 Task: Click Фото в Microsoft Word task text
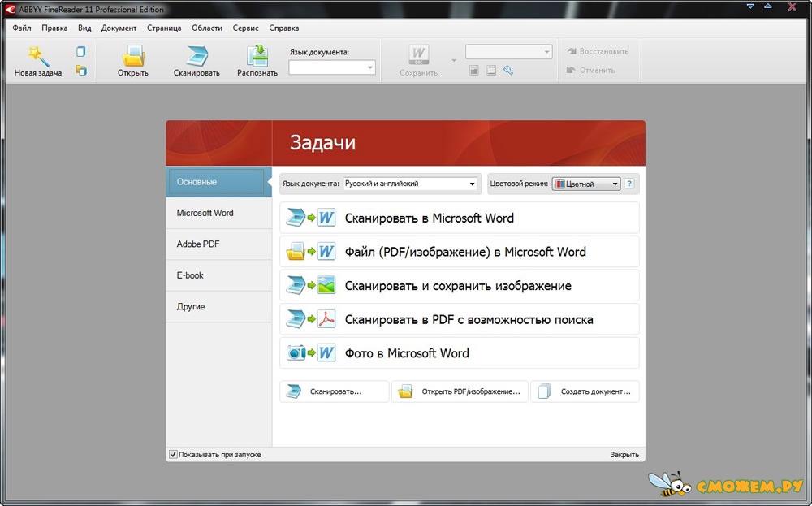[x=407, y=353]
